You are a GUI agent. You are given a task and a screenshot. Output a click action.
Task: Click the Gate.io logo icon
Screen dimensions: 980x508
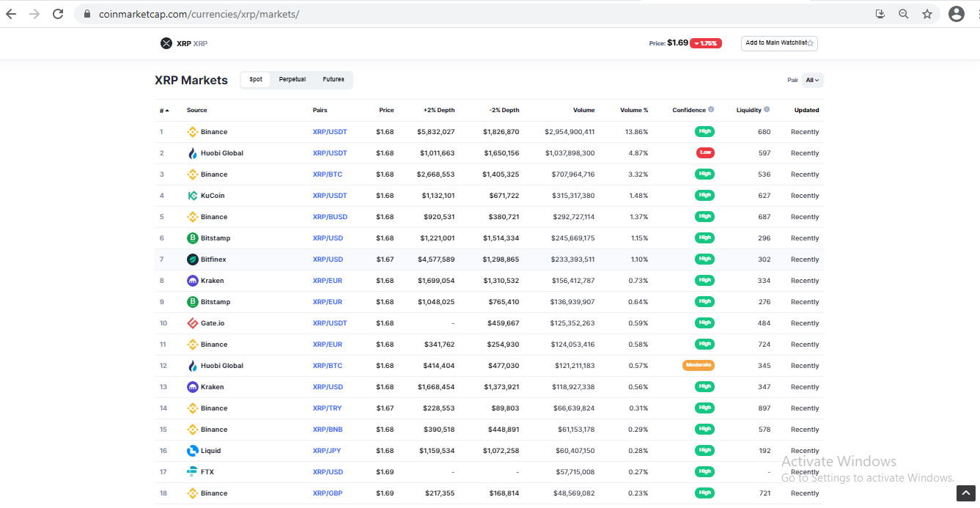(x=193, y=323)
